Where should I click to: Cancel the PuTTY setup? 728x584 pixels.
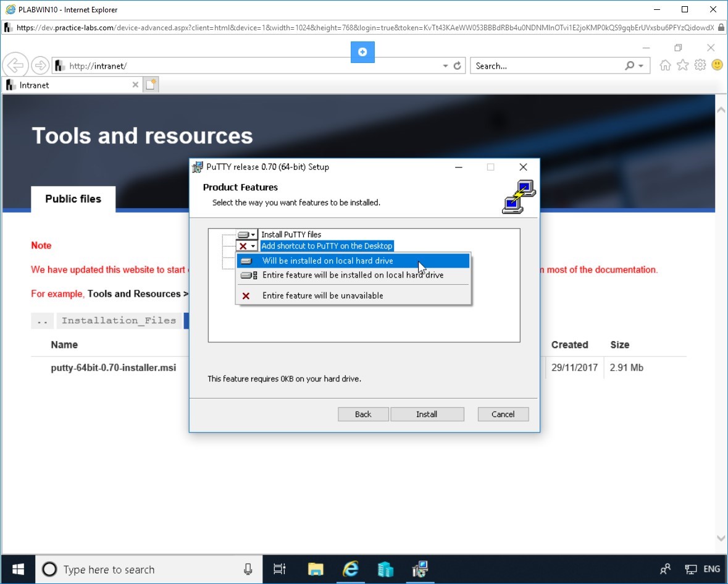(x=503, y=414)
